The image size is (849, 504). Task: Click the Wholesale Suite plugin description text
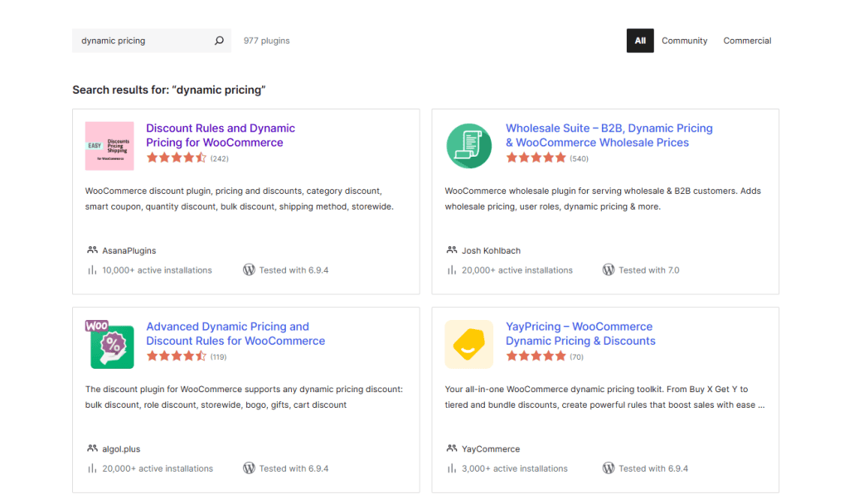(x=603, y=199)
